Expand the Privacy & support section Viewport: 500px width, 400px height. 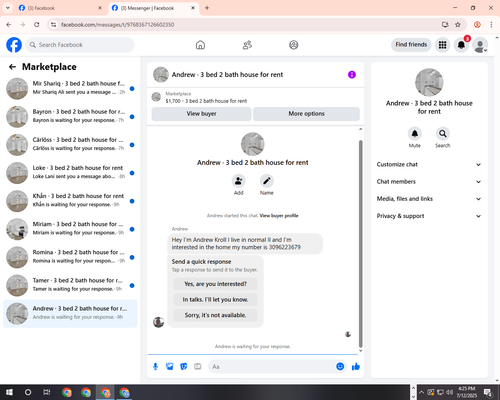point(429,216)
